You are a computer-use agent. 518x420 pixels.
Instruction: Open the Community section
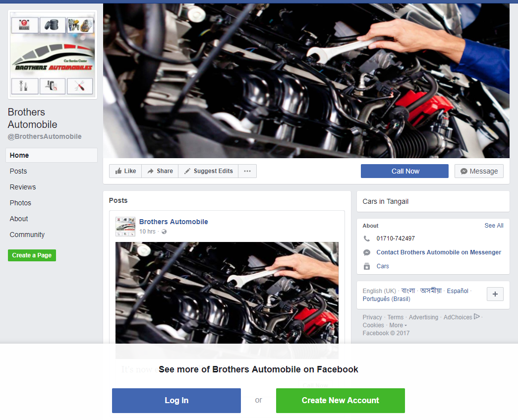tap(27, 235)
